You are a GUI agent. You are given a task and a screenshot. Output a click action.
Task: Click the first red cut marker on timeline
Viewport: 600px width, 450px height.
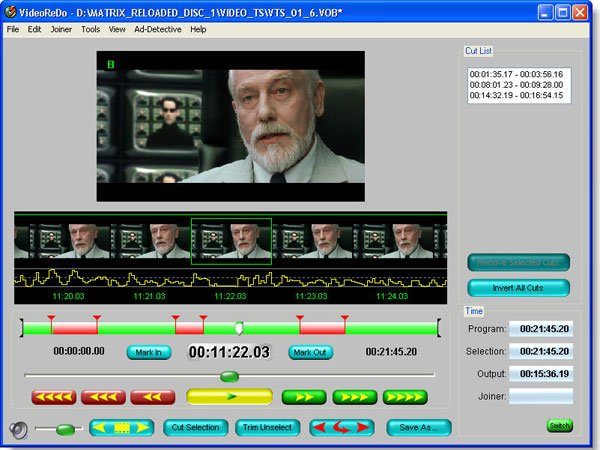click(51, 319)
